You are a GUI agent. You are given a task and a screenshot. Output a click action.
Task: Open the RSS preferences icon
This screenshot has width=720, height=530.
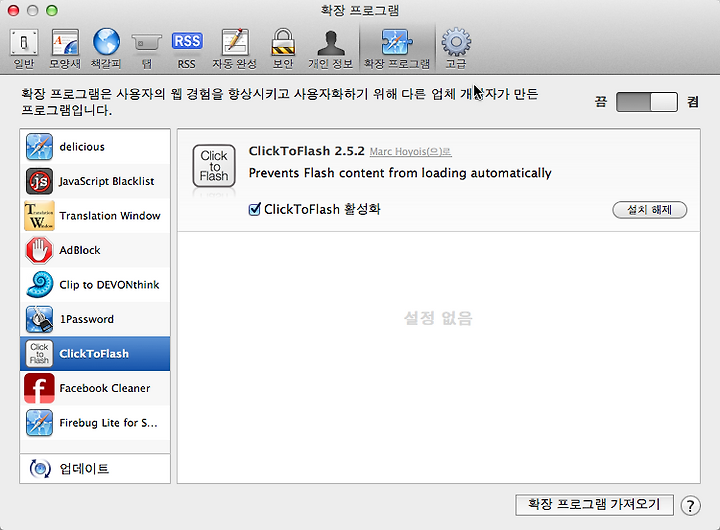187,41
